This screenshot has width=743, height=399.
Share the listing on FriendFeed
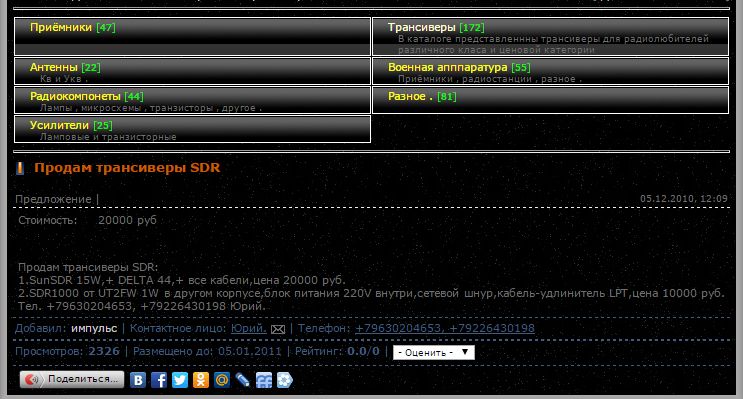[263, 380]
